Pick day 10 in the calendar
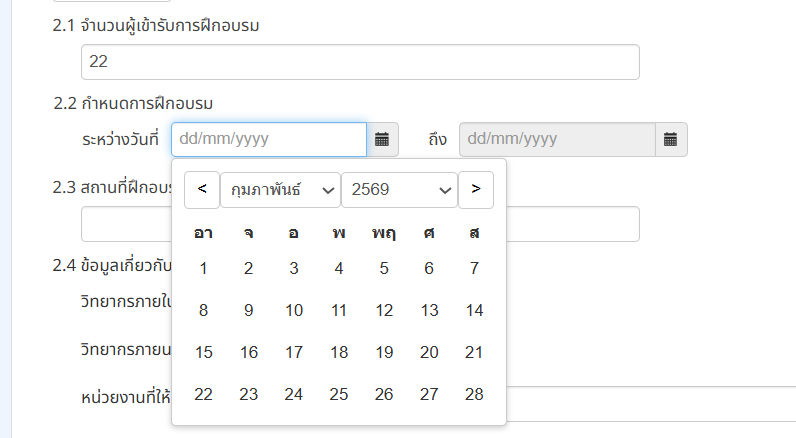This screenshot has width=796, height=438. (x=294, y=310)
